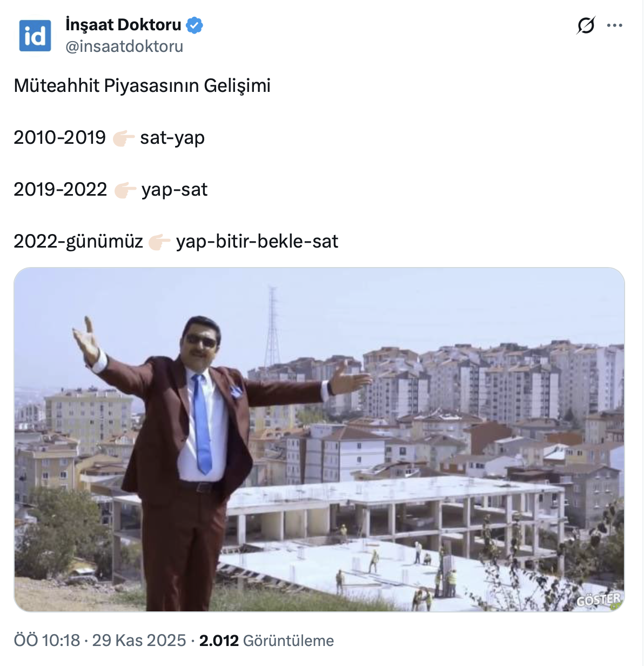Click the pointing emoji next to sat-yap
Screen dimensions: 644x666
(x=123, y=138)
